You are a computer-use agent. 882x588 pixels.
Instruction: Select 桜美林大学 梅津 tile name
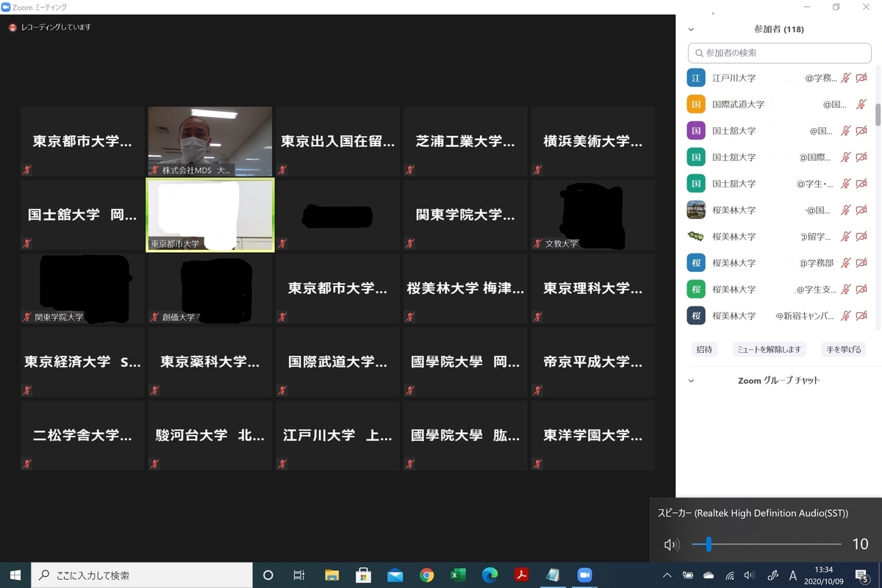(465, 289)
